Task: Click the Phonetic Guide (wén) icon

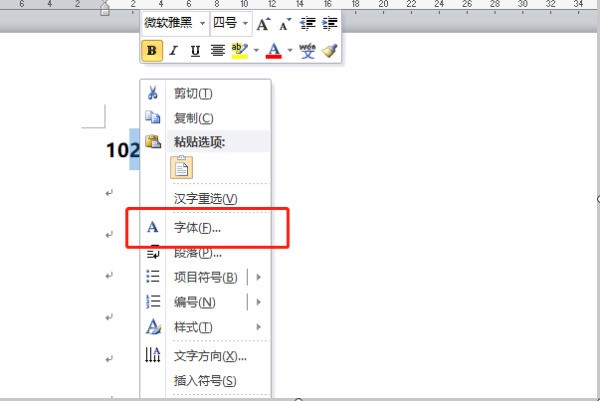Action: (x=307, y=49)
